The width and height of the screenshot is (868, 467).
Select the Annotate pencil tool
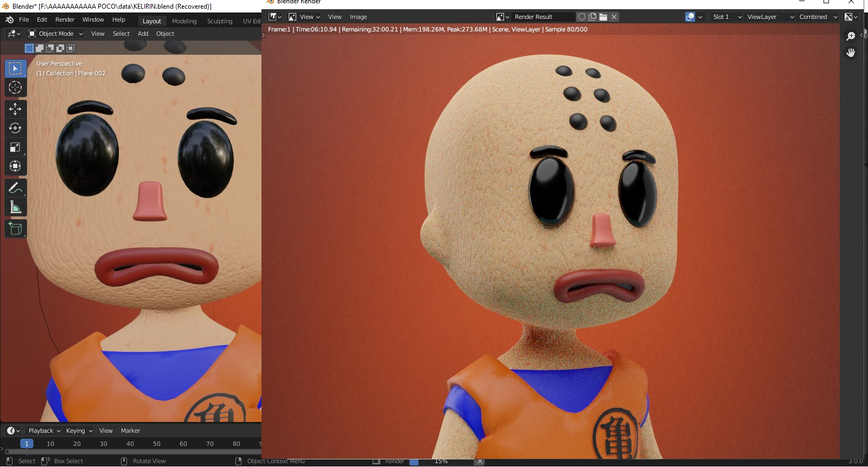(15, 188)
